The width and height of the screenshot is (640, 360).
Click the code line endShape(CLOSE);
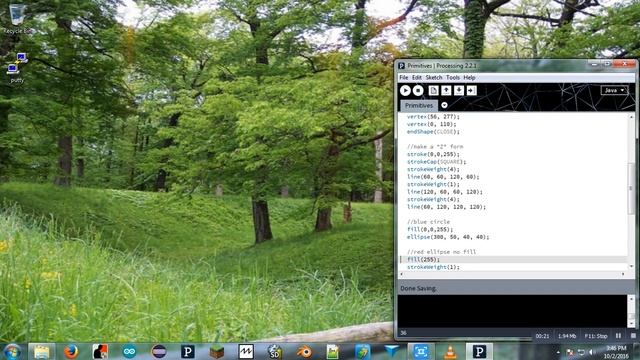(x=433, y=132)
